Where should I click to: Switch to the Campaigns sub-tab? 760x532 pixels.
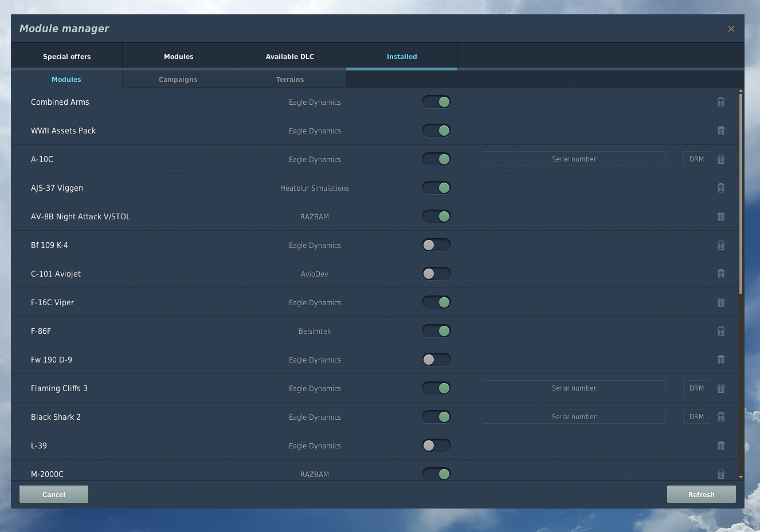(178, 79)
